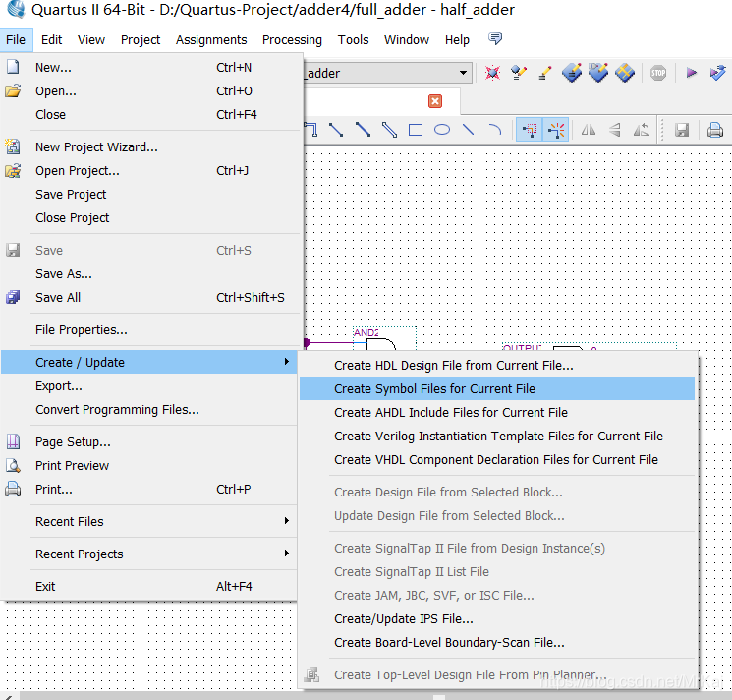
Task: Select Create VHDL Component Declaration Files entry
Action: pos(497,459)
